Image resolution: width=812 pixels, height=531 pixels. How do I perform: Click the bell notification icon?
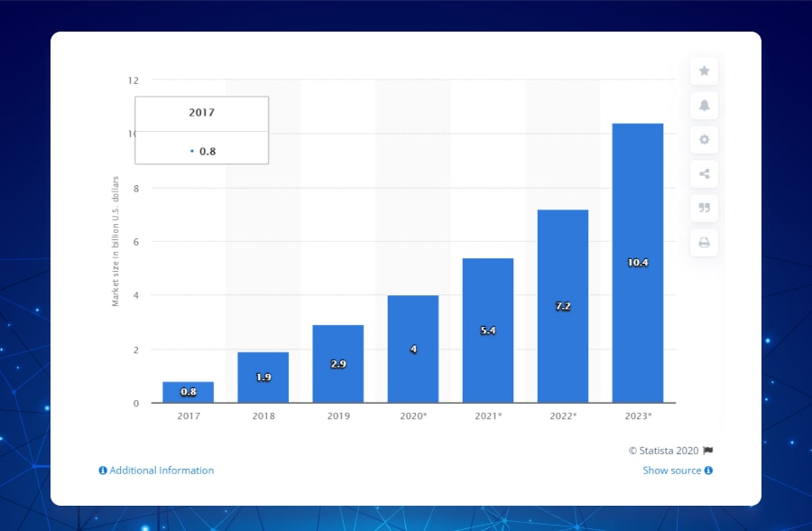704,106
